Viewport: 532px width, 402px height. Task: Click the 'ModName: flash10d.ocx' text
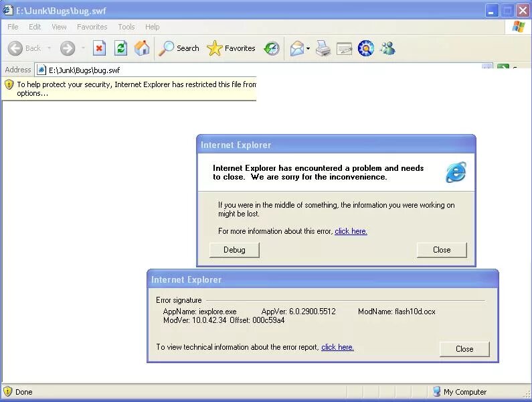tap(397, 312)
